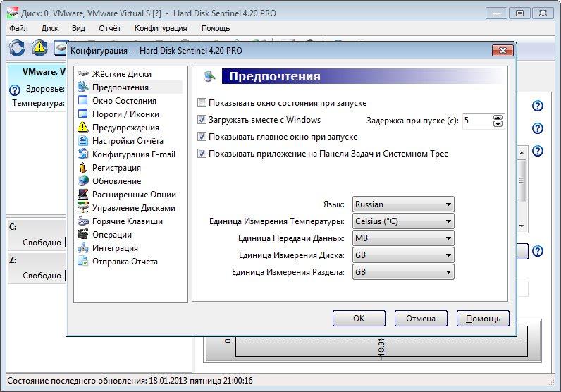
Task: Open the Отчёт menu
Action: click(110, 28)
